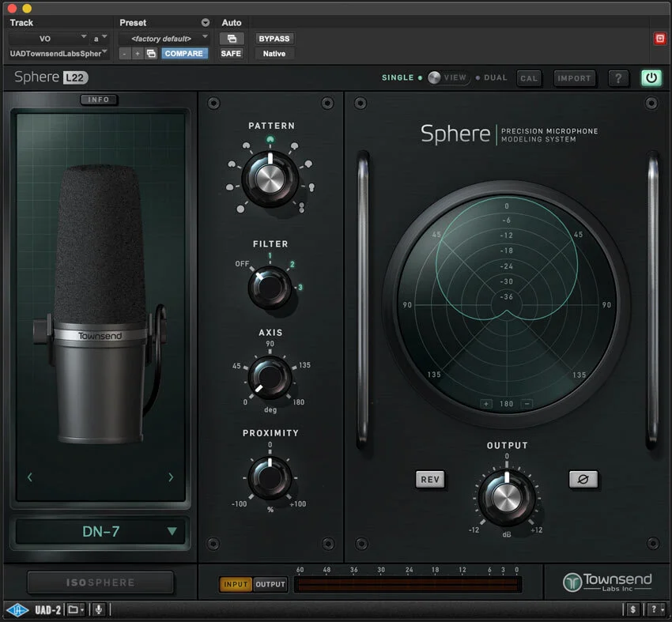This screenshot has width=672, height=622.
Task: Show the previous microphone model arrow
Action: pos(29,477)
